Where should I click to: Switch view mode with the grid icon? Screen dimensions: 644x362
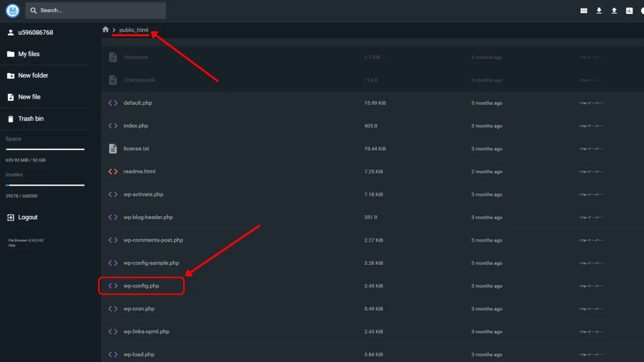[584, 11]
